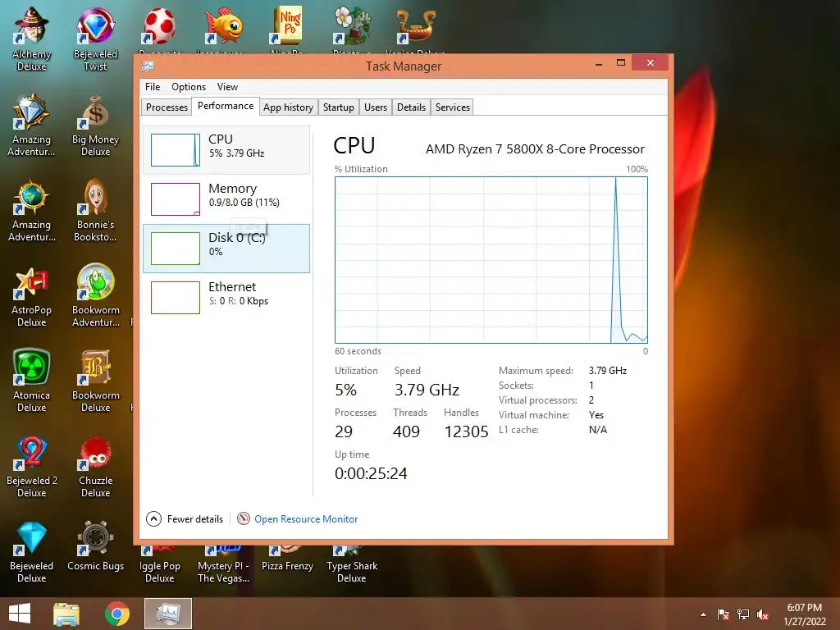
Task: Launch Google Chrome from the taskbar
Action: pyautogui.click(x=116, y=614)
